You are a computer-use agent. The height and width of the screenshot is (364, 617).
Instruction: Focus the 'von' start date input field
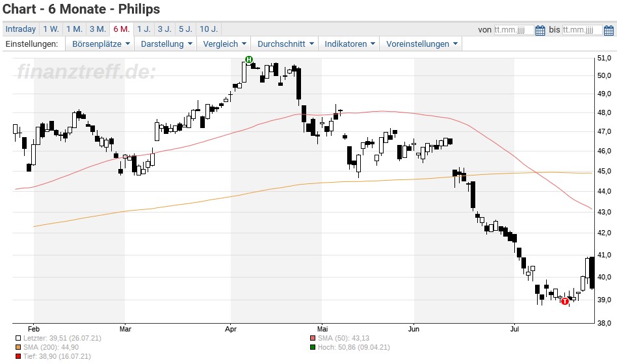click(514, 30)
